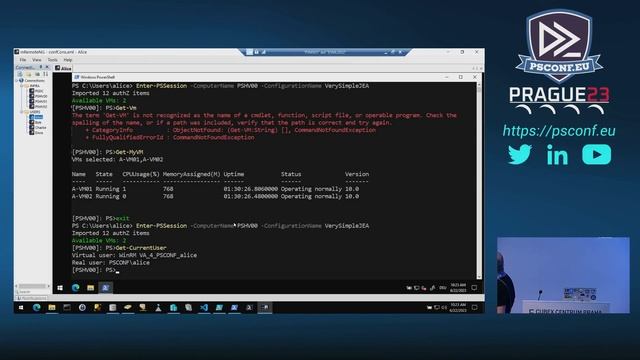Open Edge in the remote session taskbar
Viewport: 640px width, 360px height.
click(76, 288)
